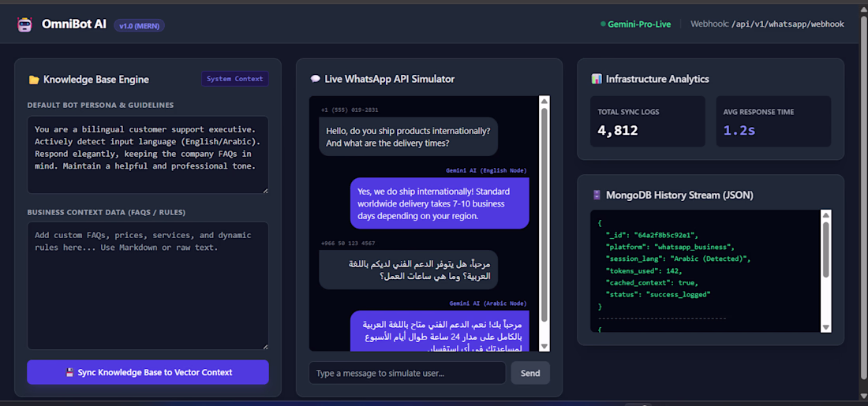Click the Arabic user message bubble from +966

409,270
